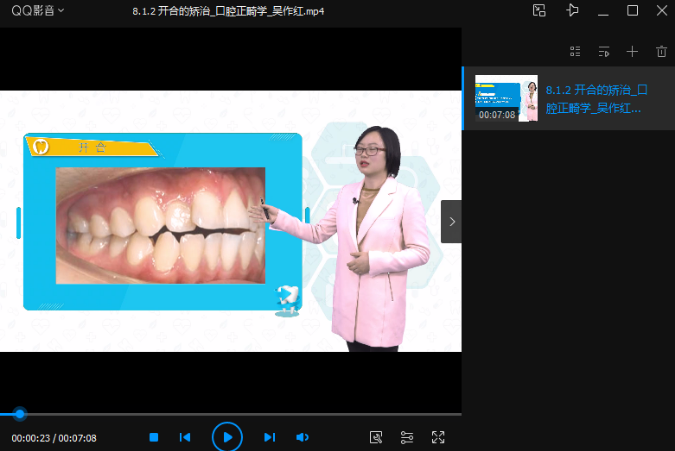Screen dimensions: 675x451
Task: Mute the audio using the speaker icon
Action: pyautogui.click(x=302, y=437)
